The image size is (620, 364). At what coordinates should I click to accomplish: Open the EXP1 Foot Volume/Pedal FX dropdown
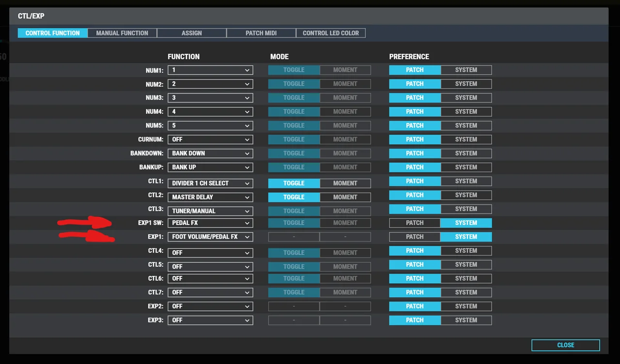coord(210,237)
